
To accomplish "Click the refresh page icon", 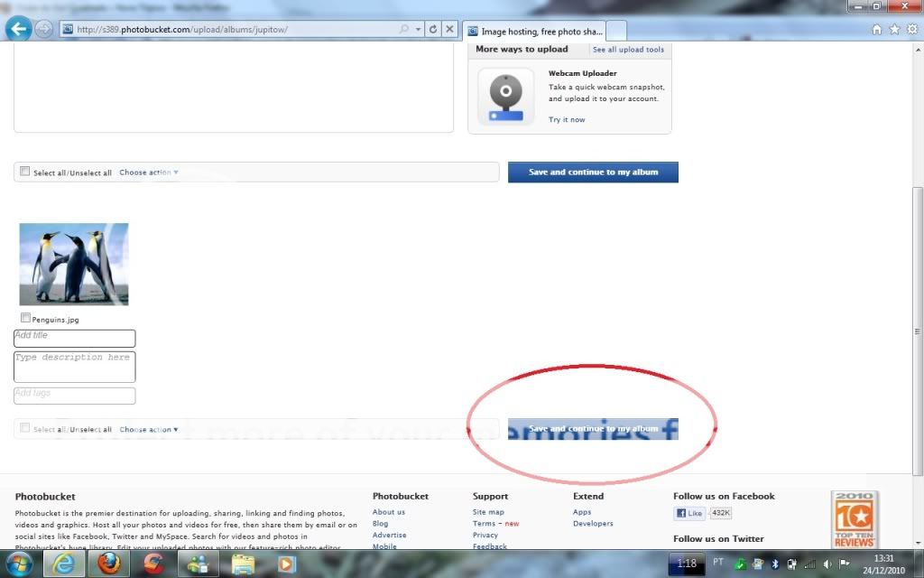I will click(x=433, y=29).
